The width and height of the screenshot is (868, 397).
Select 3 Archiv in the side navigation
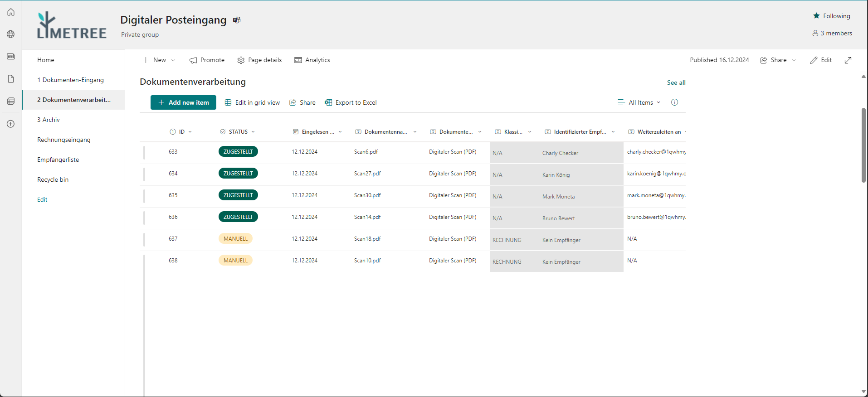(x=49, y=120)
